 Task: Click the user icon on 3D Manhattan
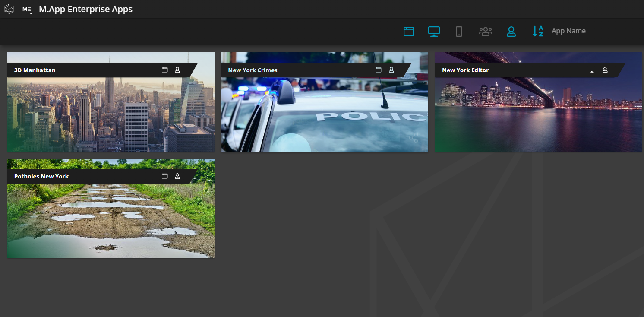coord(177,70)
